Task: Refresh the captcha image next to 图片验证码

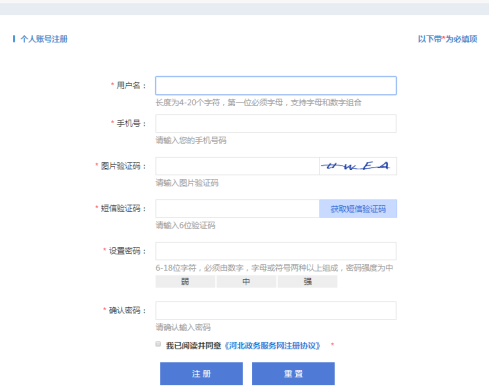Action: pyautogui.click(x=358, y=166)
